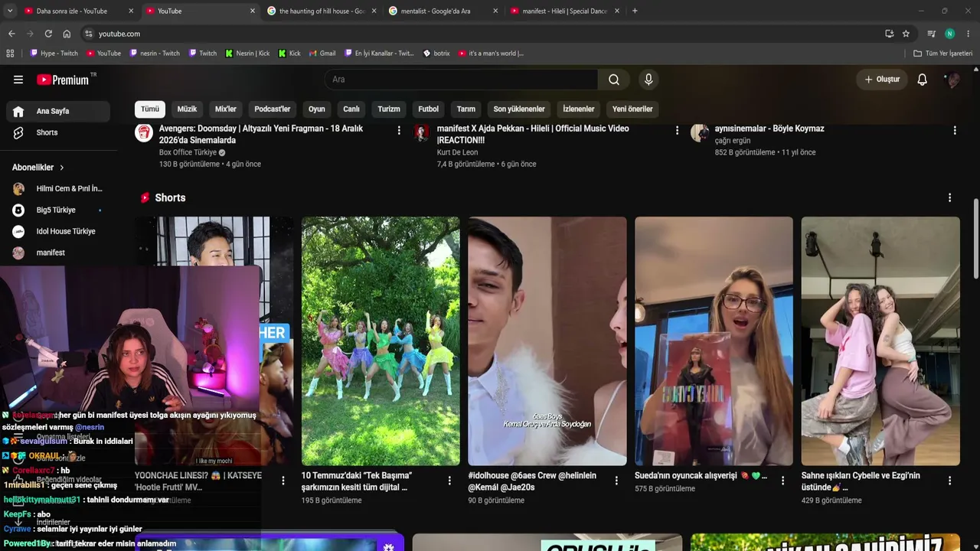Reload the YouTube page
The image size is (980, 551).
pos(48,34)
